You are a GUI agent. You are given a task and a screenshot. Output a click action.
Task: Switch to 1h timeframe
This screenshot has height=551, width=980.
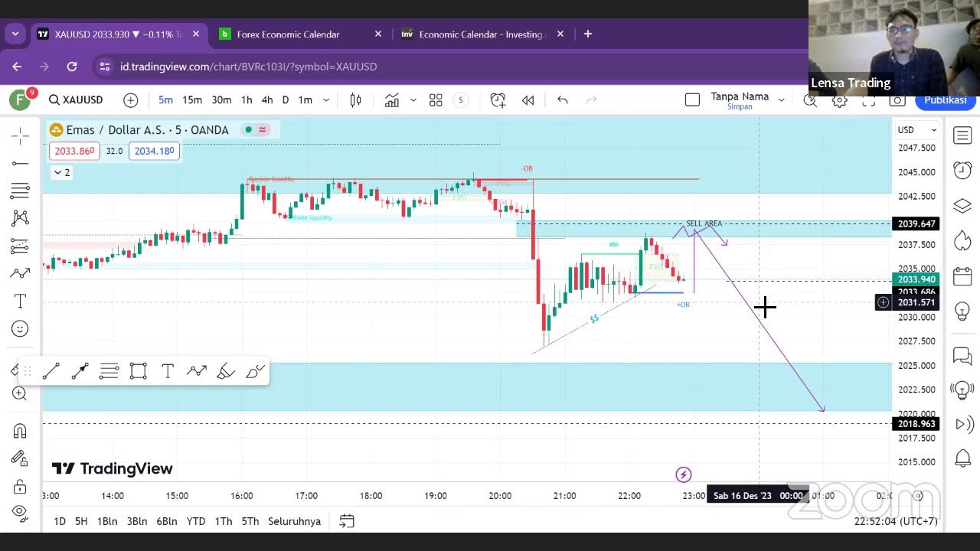[247, 99]
